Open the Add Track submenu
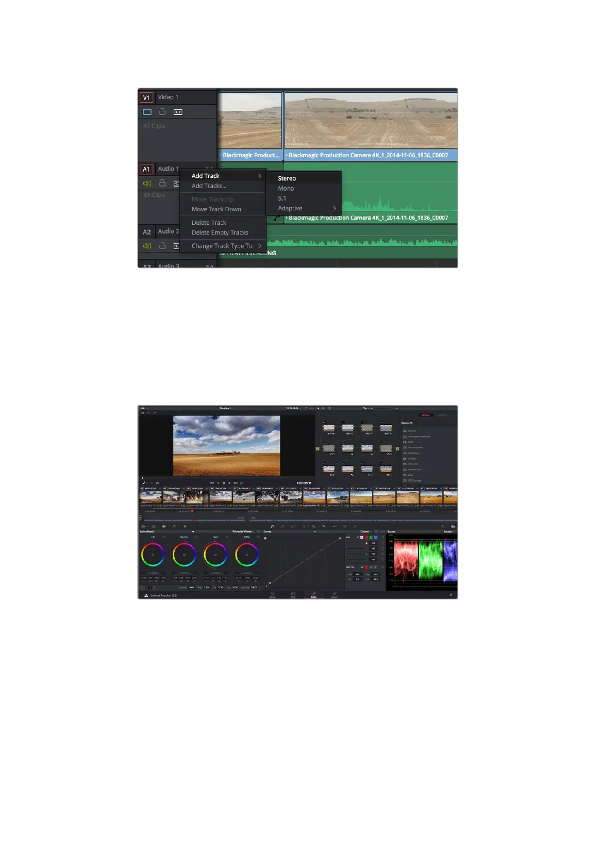 pos(223,176)
